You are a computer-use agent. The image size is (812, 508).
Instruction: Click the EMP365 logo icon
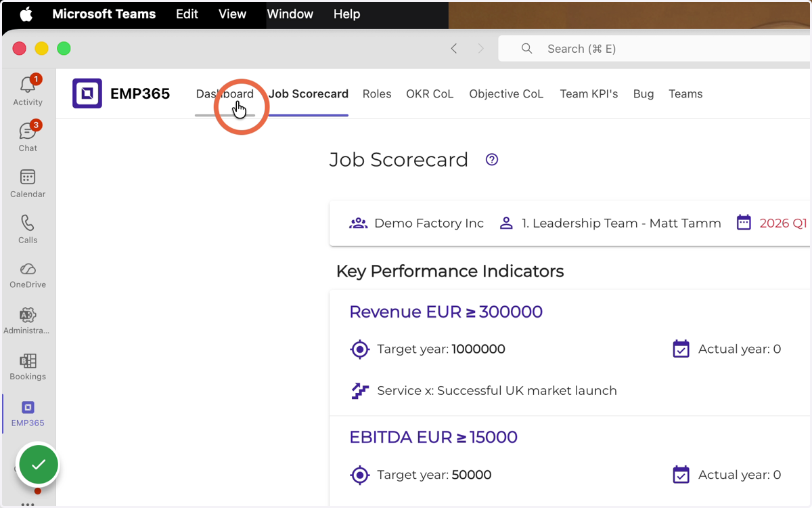point(87,93)
